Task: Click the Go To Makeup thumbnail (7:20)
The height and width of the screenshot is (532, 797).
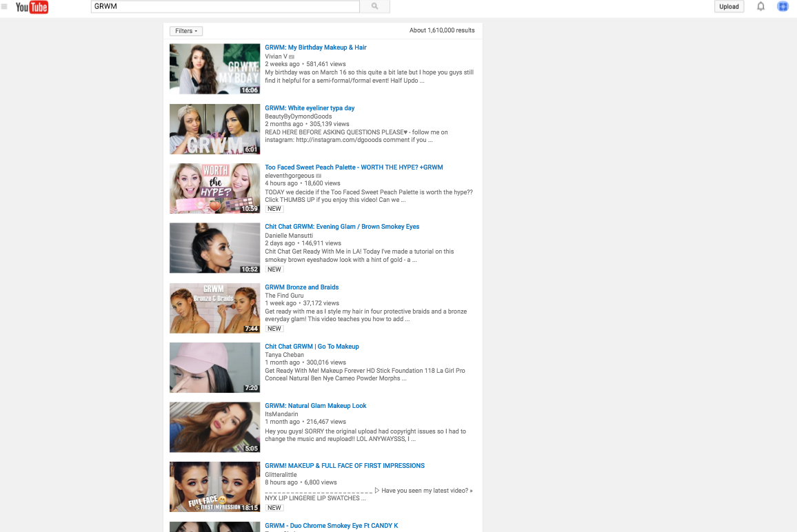Action: coord(214,367)
